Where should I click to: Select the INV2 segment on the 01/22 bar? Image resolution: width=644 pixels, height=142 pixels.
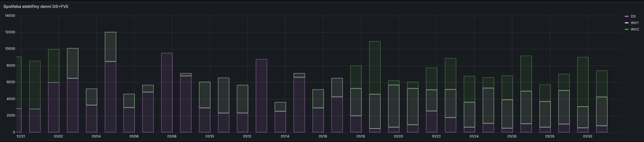[432, 79]
